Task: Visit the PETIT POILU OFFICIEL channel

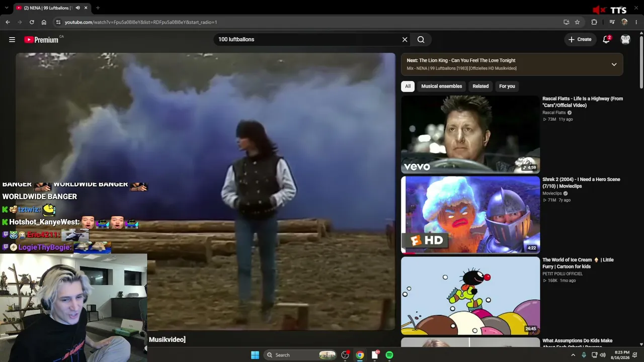Action: (562, 274)
